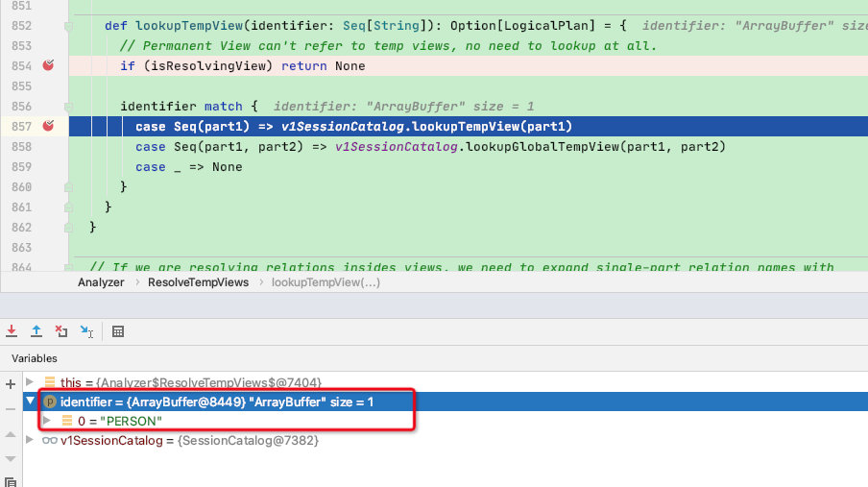Click the down arrow in variables sidebar
868x487 pixels.
point(11,459)
